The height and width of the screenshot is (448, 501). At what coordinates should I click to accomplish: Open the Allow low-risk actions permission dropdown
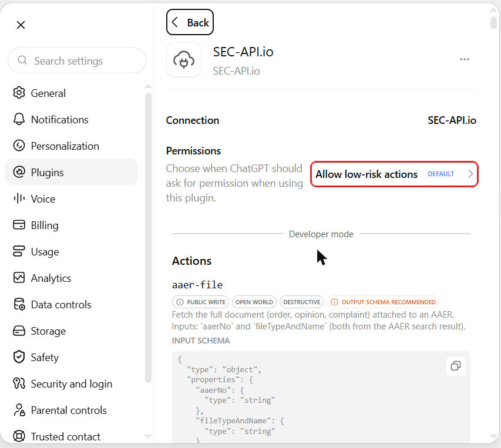pyautogui.click(x=394, y=174)
